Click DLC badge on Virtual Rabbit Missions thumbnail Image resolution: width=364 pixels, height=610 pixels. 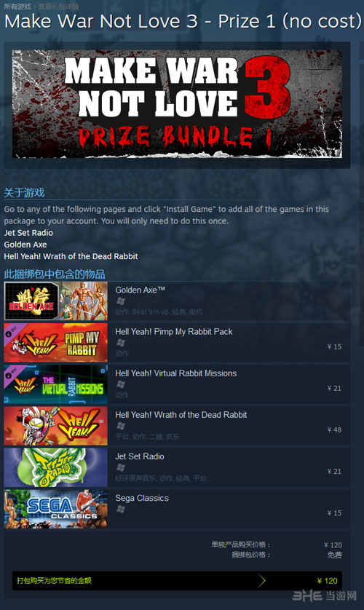[x=10, y=372]
